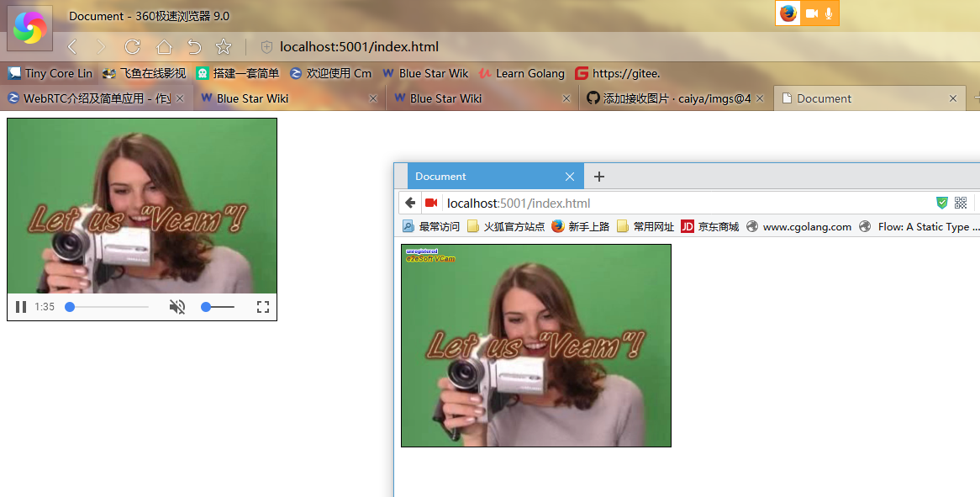Screen dimensions: 980x497
Task: Open 常用网址 bookmark folder
Action: click(x=645, y=226)
